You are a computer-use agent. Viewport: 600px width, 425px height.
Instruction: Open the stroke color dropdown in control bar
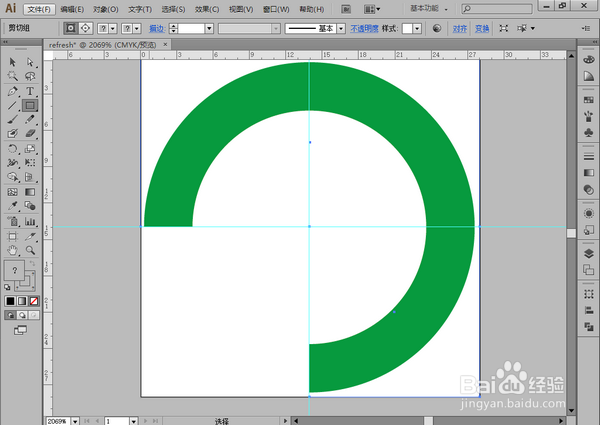click(x=137, y=28)
